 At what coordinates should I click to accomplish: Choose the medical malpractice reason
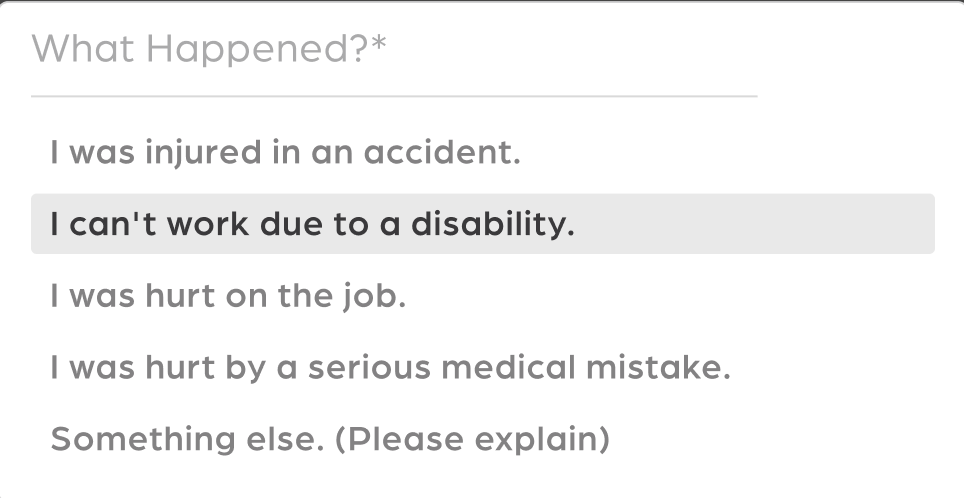[x=390, y=368]
